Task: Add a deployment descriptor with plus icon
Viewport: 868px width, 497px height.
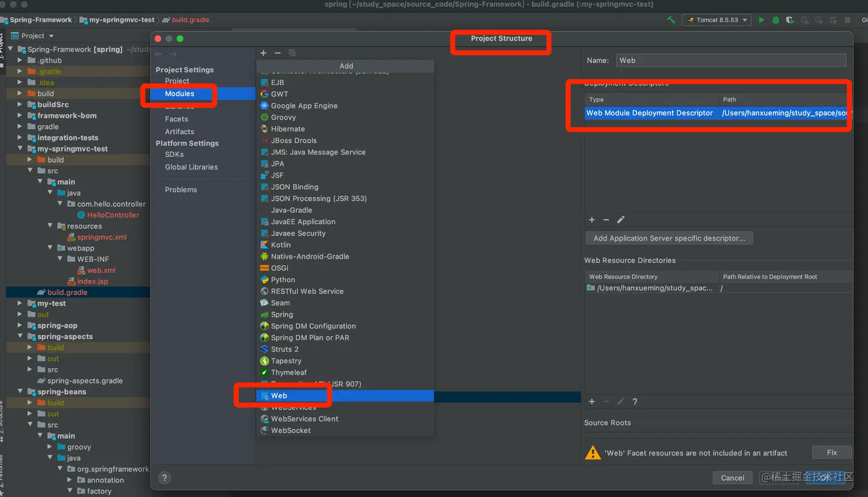Action: [x=592, y=220]
